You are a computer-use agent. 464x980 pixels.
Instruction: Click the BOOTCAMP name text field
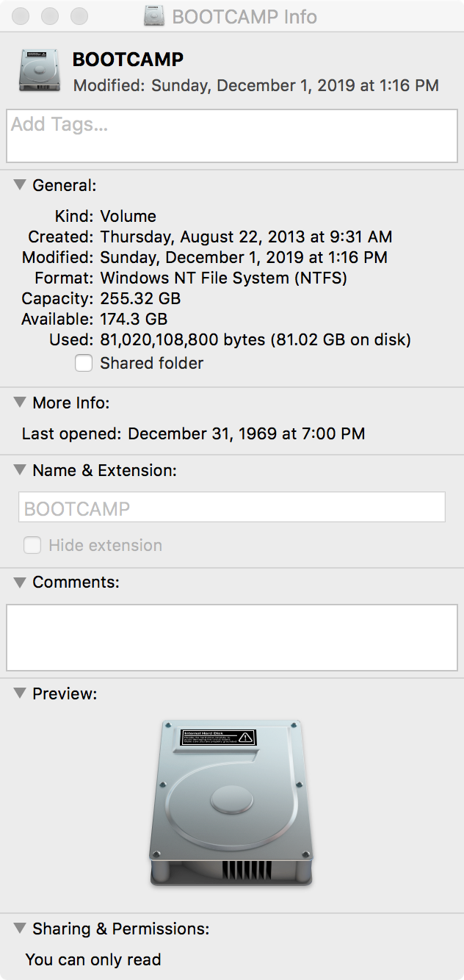232,508
